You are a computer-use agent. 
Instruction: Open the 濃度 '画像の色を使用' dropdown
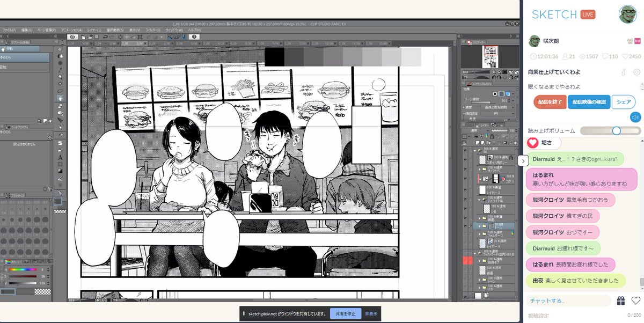pyautogui.click(x=498, y=107)
